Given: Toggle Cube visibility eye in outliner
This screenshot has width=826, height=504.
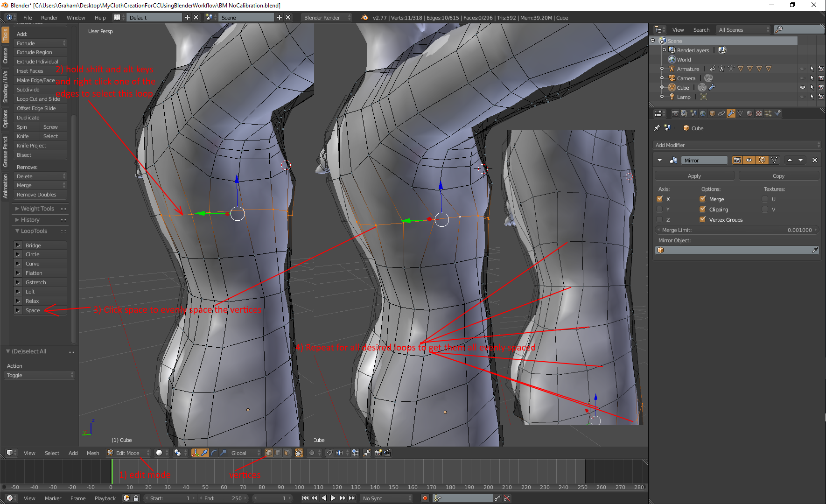Looking at the screenshot, I should pos(803,87).
